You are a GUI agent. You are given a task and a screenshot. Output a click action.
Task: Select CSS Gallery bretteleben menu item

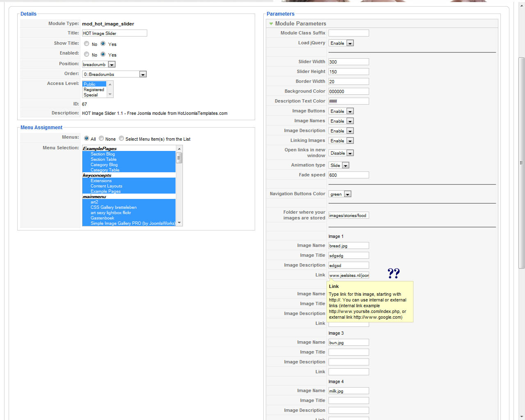tap(129, 207)
